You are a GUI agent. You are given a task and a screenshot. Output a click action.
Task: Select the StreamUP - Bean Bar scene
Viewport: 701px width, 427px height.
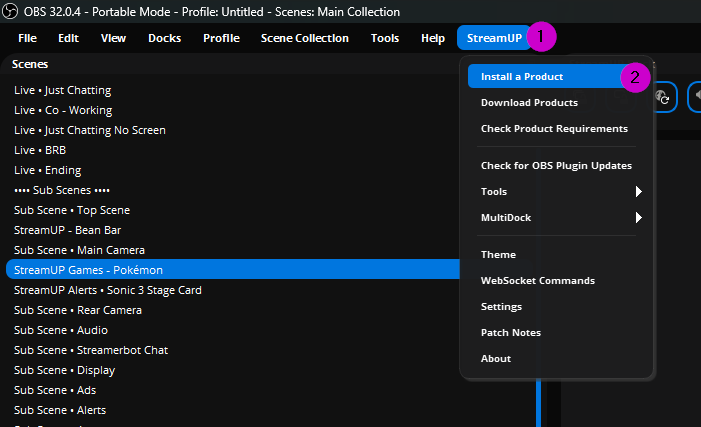click(x=67, y=230)
